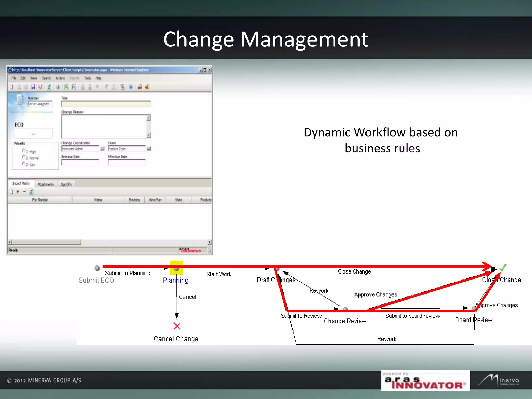Select the 3 - Low priority radio
Viewport: 532px width, 399px height.
click(x=24, y=164)
